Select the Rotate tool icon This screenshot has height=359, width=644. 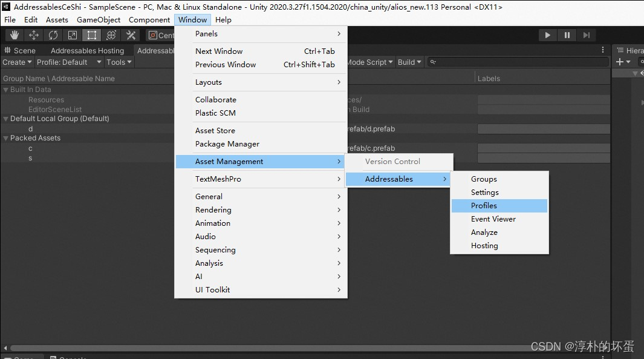[53, 35]
